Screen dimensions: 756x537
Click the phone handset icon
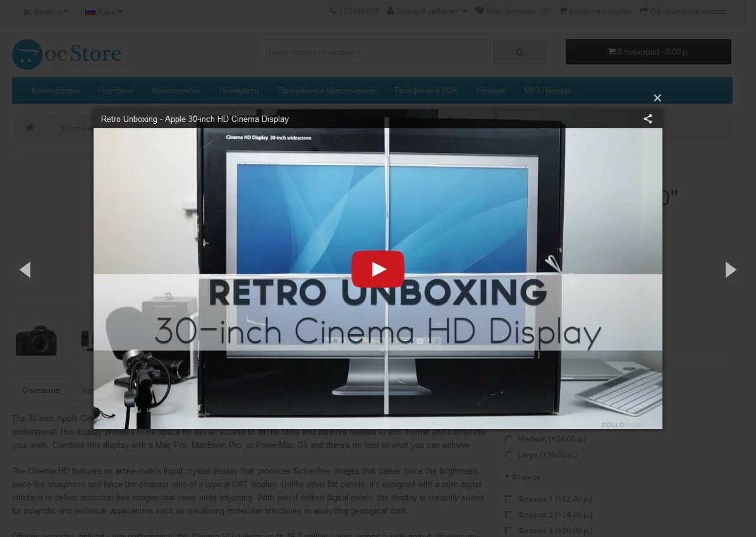point(333,11)
